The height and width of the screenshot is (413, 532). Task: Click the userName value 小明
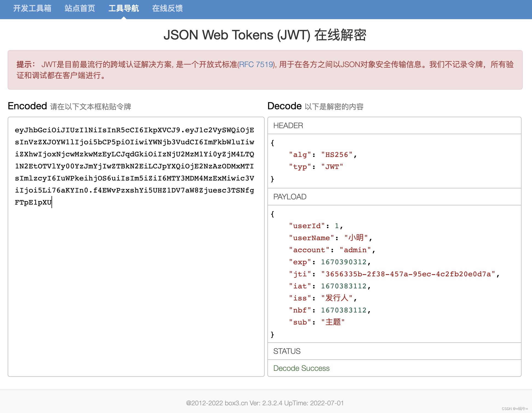356,238
